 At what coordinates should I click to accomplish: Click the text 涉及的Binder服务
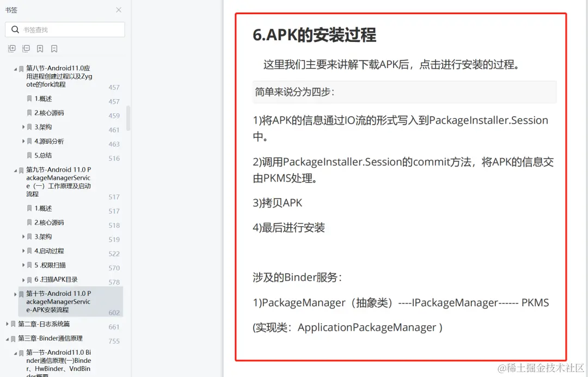pyautogui.click(x=297, y=278)
